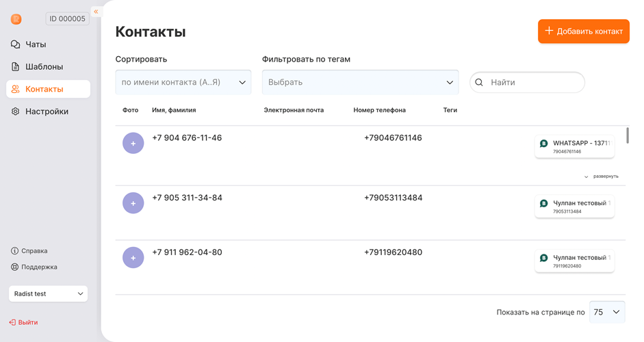
Task: Click the Настройки gear icon
Action: click(x=15, y=111)
